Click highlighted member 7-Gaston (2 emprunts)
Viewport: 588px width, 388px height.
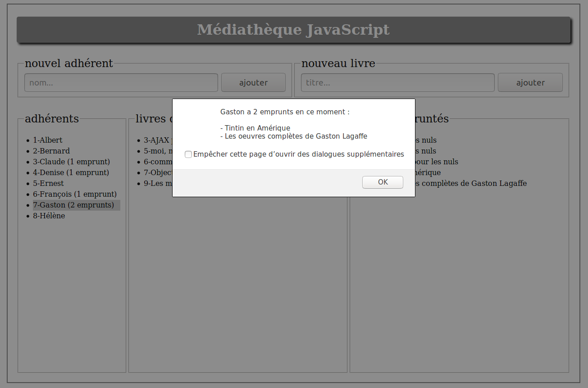pyautogui.click(x=73, y=205)
